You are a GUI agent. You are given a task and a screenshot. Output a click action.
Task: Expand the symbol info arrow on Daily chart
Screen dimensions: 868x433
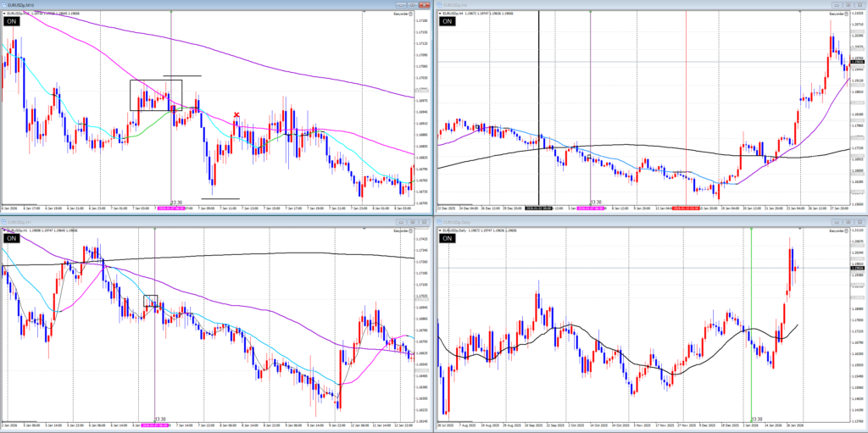pos(438,230)
